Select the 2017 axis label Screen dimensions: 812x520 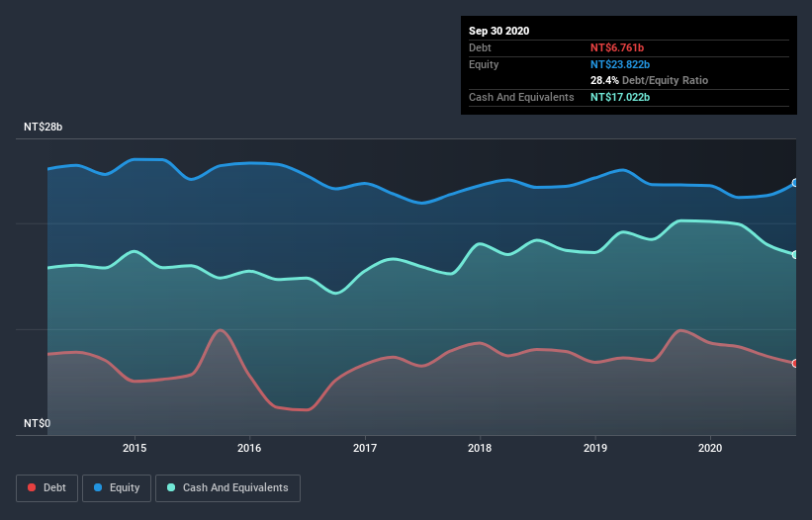(x=365, y=448)
